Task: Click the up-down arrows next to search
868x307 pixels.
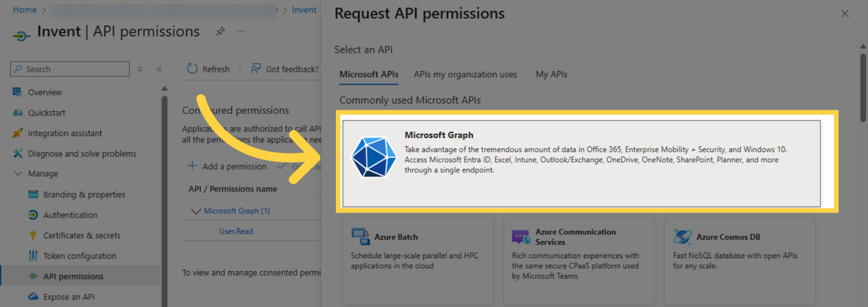Action: tap(140, 69)
